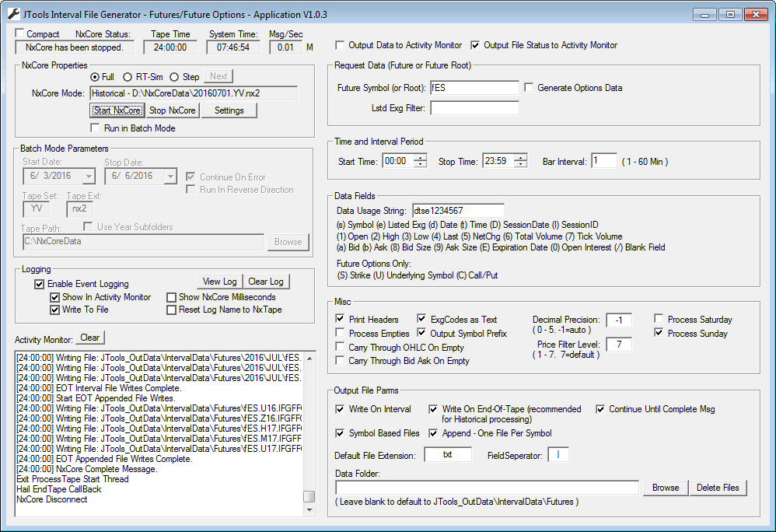
Task: Click 'Exit ProcessTape Start Thread' log line
Action: coord(73,479)
